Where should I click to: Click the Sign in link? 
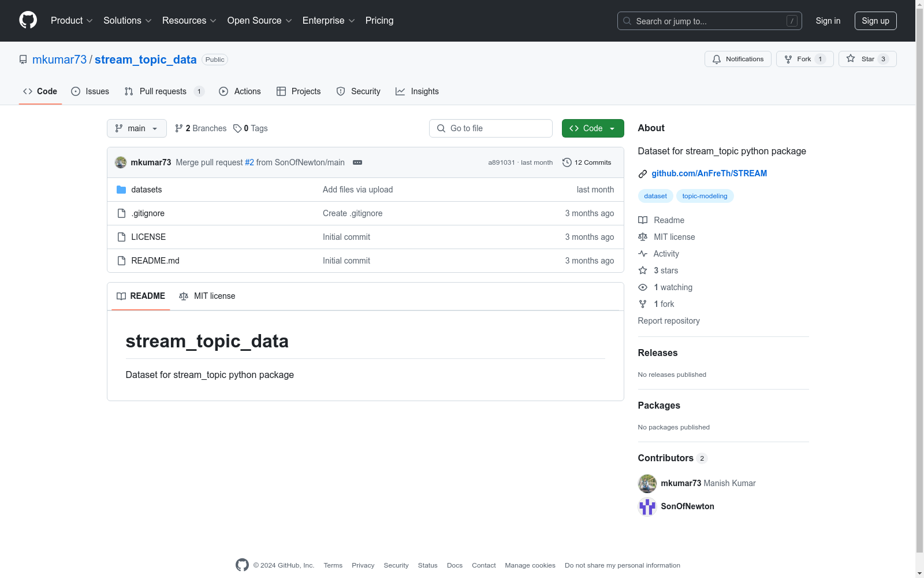tap(828, 21)
